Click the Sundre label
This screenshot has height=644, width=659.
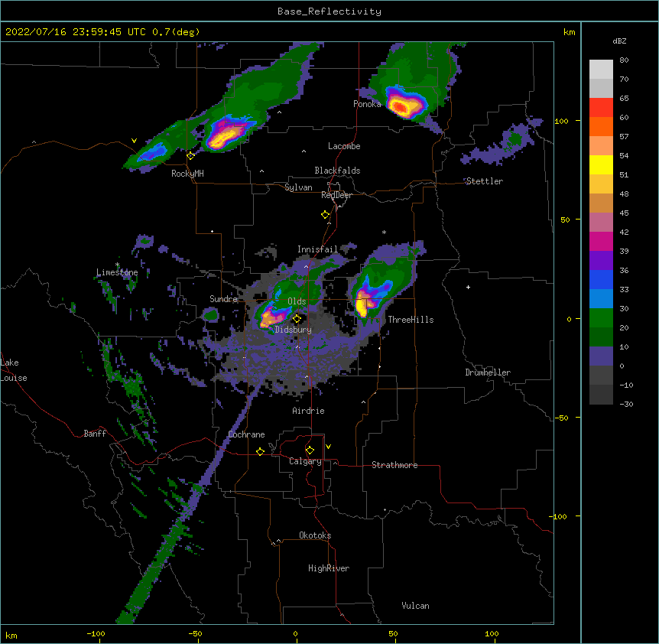(x=223, y=299)
